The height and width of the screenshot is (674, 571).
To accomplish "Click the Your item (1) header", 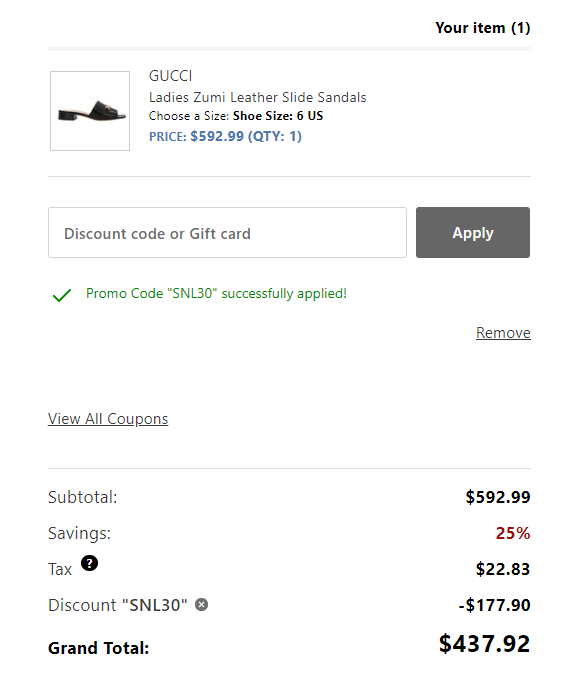I will [x=483, y=28].
